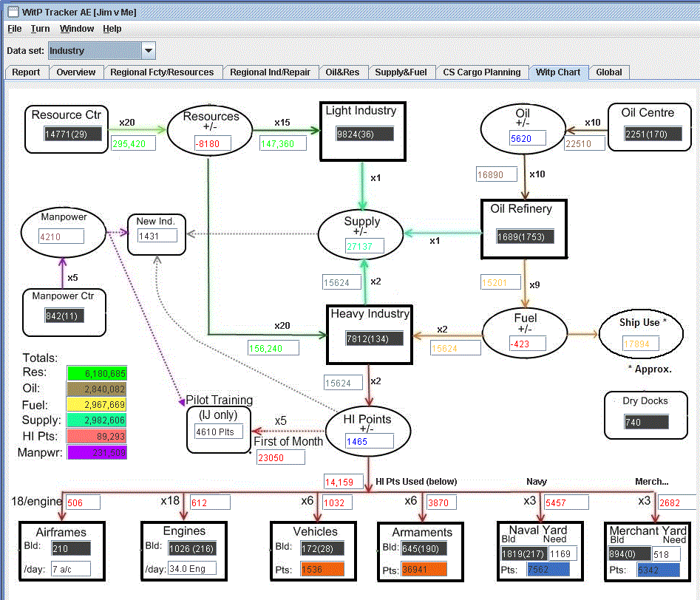Screen dimensions: 700x600
Task: Open the Turn menu
Action: [40, 29]
